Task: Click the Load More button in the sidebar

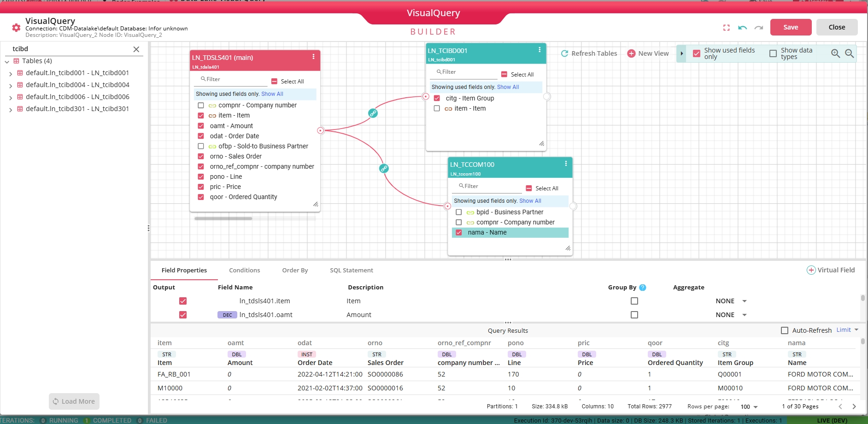Action: tap(74, 401)
